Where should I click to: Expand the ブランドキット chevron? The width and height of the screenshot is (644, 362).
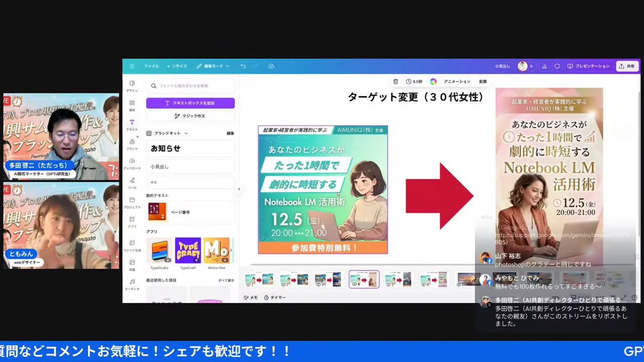(185, 133)
